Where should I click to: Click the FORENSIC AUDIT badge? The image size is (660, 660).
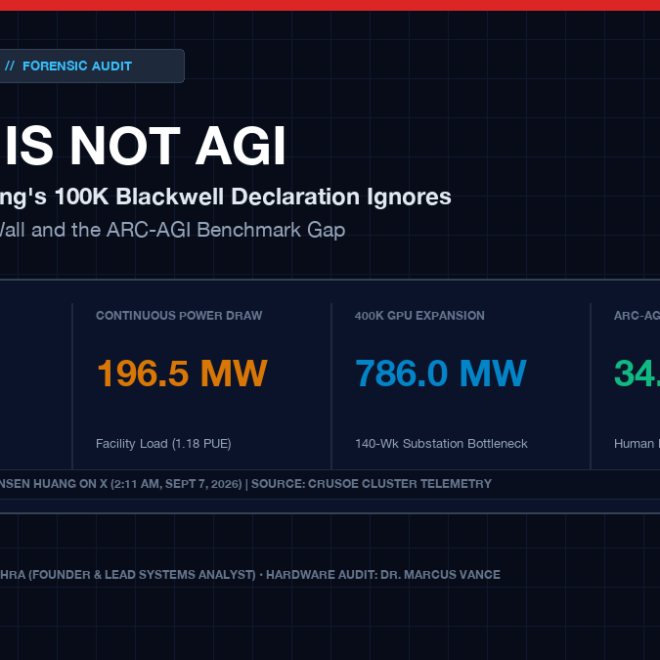[x=92, y=66]
